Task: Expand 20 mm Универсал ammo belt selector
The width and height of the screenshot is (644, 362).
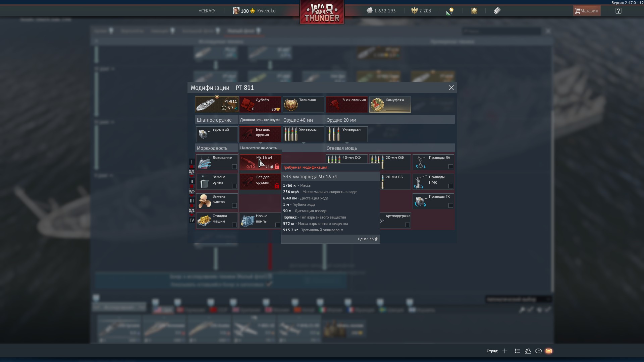Action: click(x=346, y=134)
